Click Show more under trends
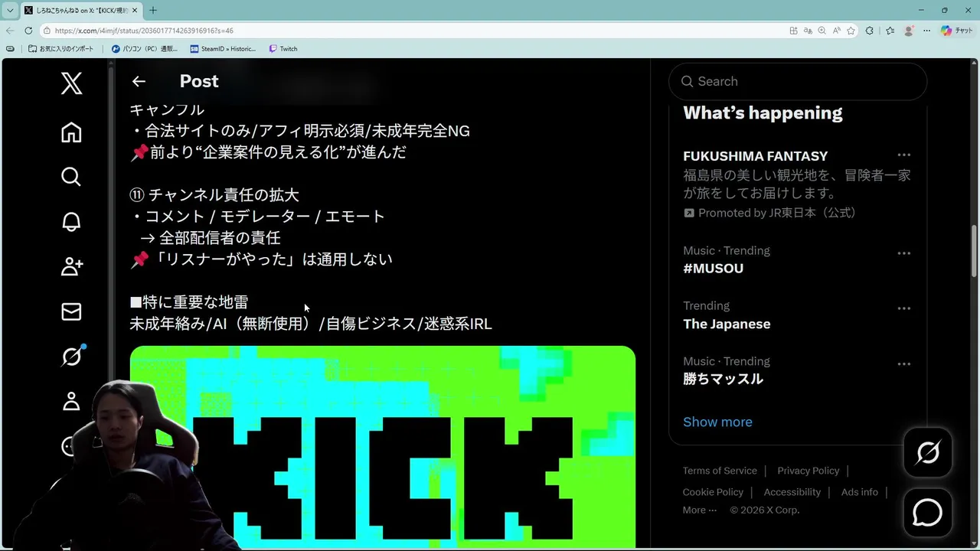Screen dimensions: 980x551 [717, 422]
